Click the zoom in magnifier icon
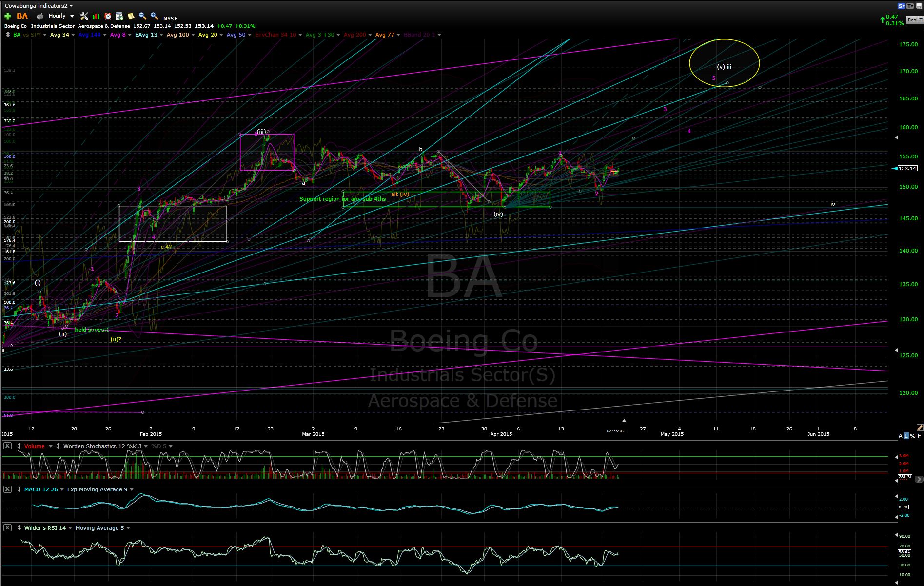924x586 pixels. (x=154, y=16)
